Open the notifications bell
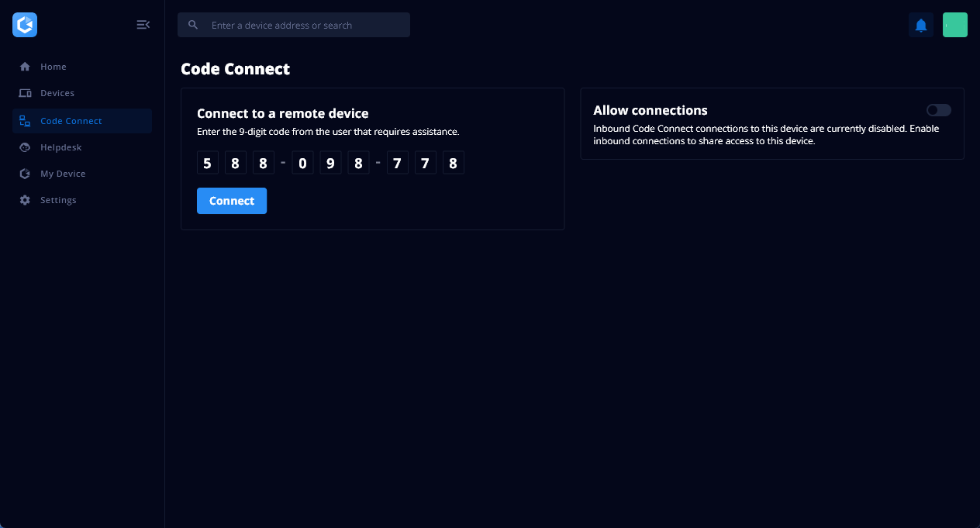This screenshot has width=980, height=528. 921,25
